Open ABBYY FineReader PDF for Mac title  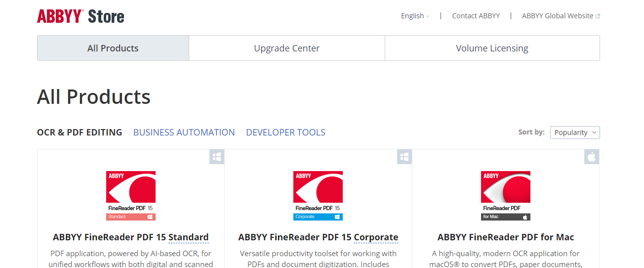point(506,237)
